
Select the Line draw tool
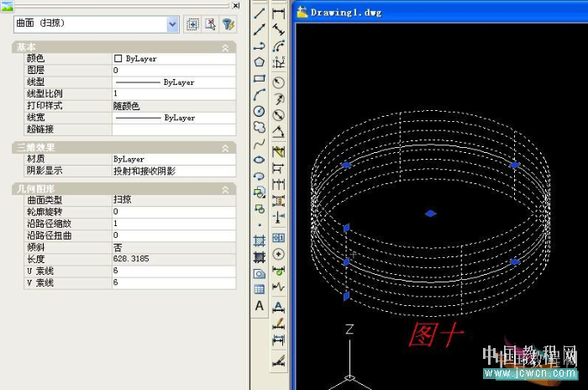260,13
